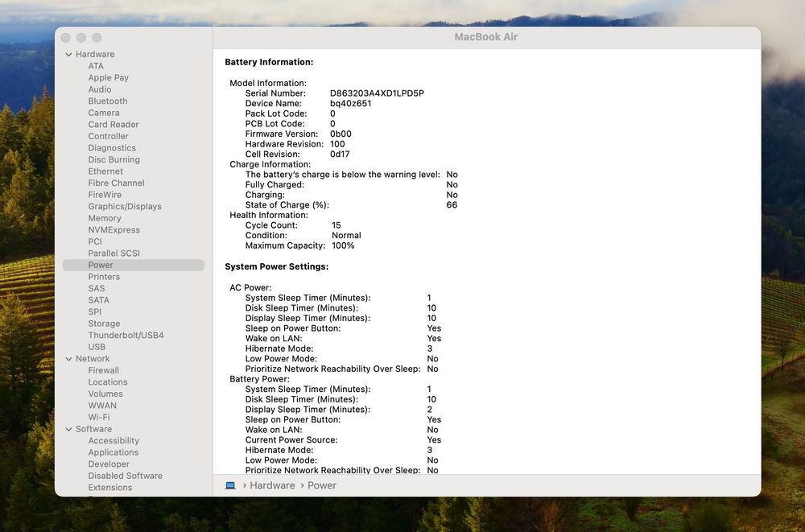This screenshot has height=532, width=805.
Task: Select Thunderbolt/USB4 in the sidebar
Action: click(126, 336)
